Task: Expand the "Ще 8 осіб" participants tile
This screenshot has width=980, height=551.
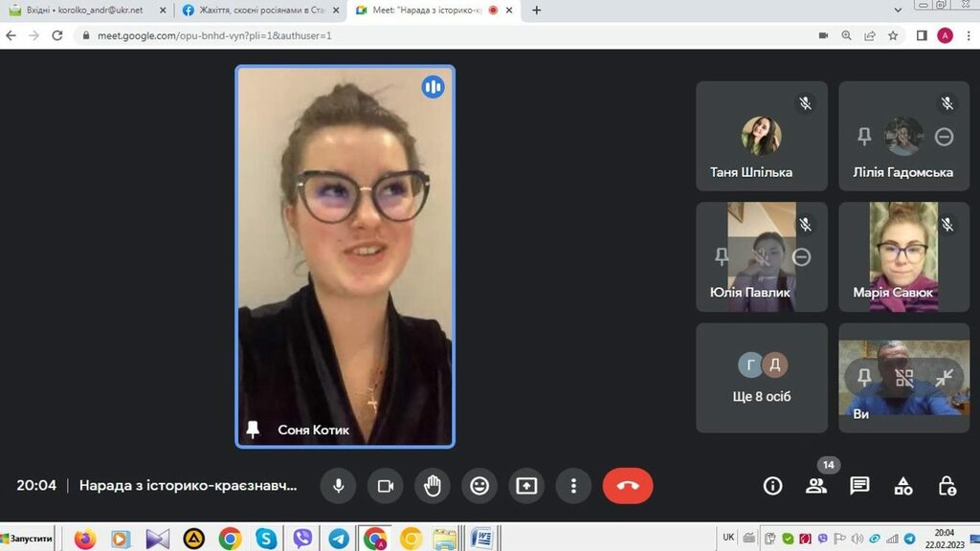Action: click(x=761, y=378)
